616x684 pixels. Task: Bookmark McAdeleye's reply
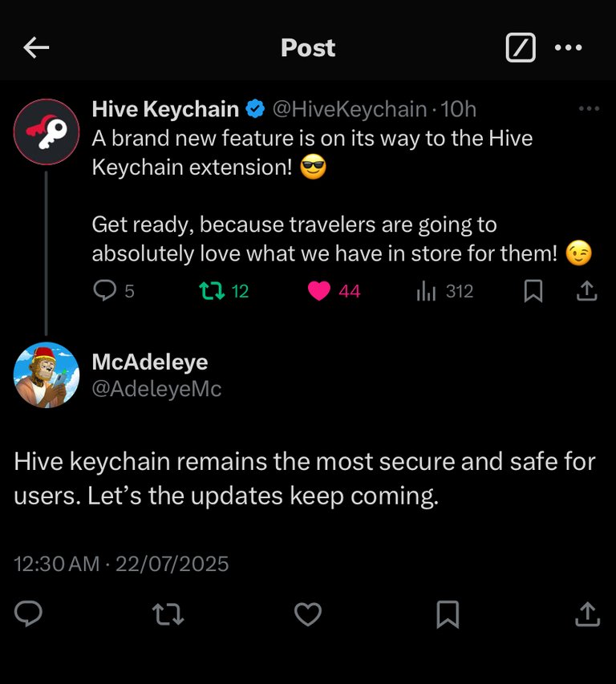448,614
